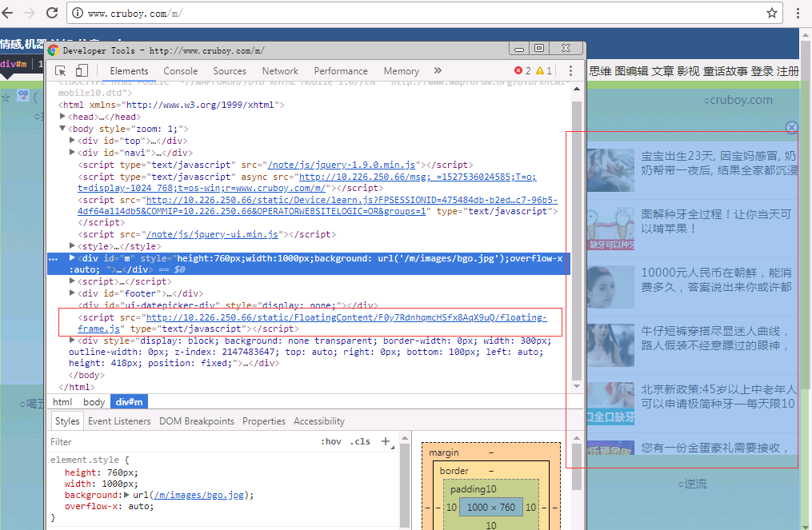
Task: Select html in the breadcrumb bar
Action: [x=62, y=401]
